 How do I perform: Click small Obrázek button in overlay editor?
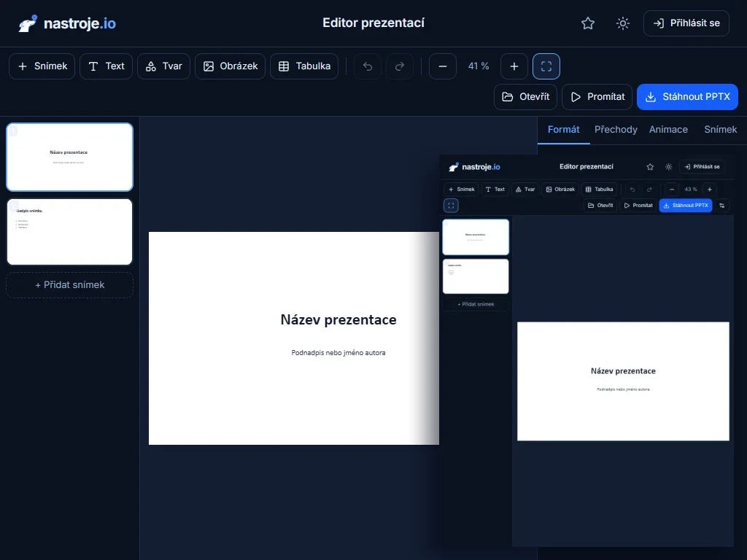560,190
